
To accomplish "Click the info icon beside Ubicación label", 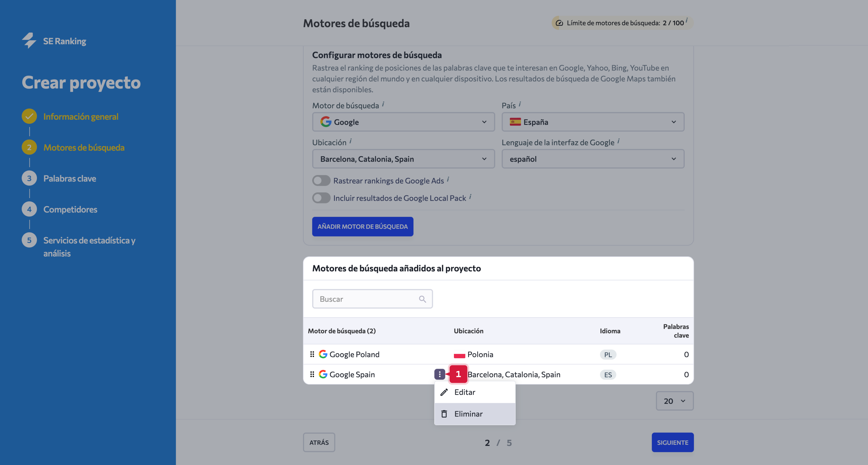I will click(350, 141).
